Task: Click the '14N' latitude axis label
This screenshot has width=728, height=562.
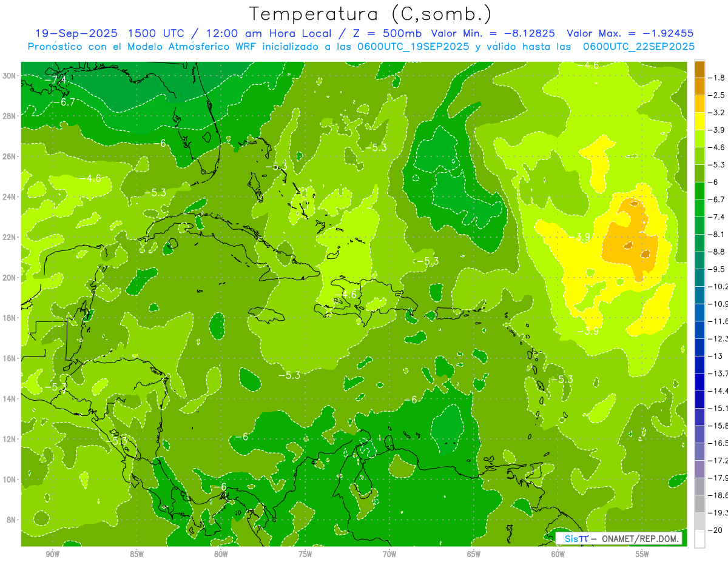Action: click(x=10, y=398)
